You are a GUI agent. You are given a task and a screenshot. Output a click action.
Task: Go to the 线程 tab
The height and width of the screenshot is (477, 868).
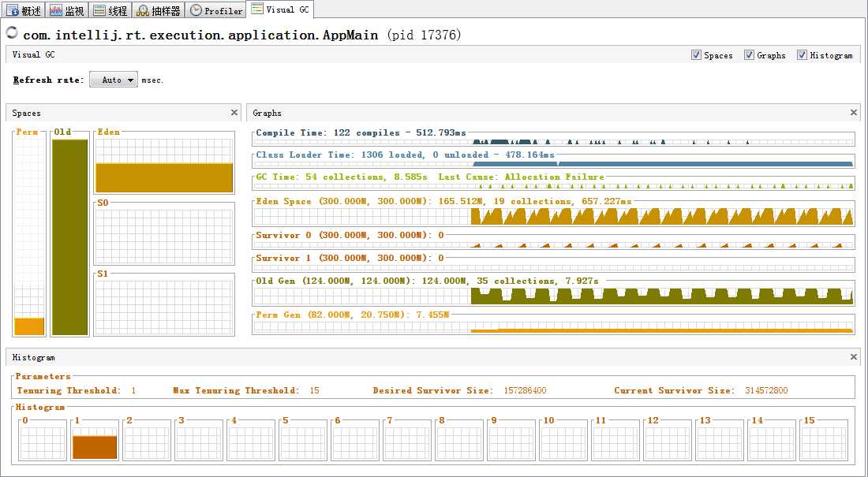109,10
